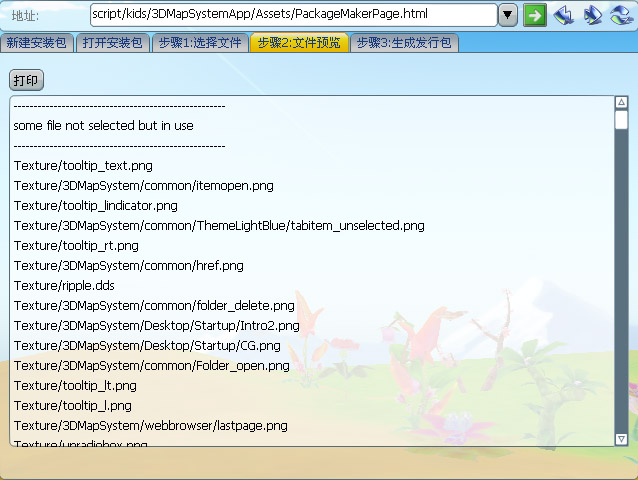The width and height of the screenshot is (638, 480).
Task: Select the common/href.png line
Action: tap(129, 266)
